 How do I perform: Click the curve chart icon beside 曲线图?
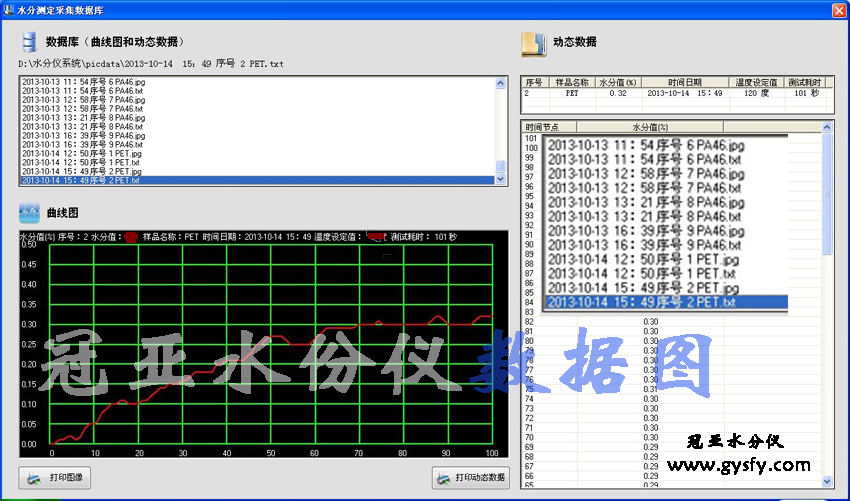[29, 213]
